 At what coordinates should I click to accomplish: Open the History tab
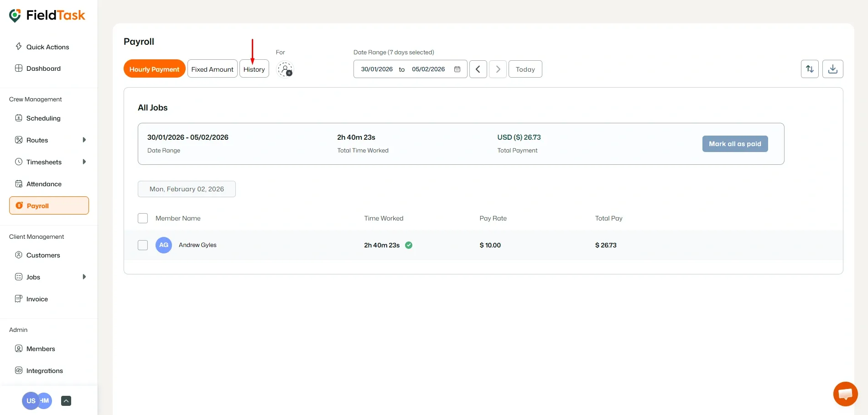[x=254, y=69]
